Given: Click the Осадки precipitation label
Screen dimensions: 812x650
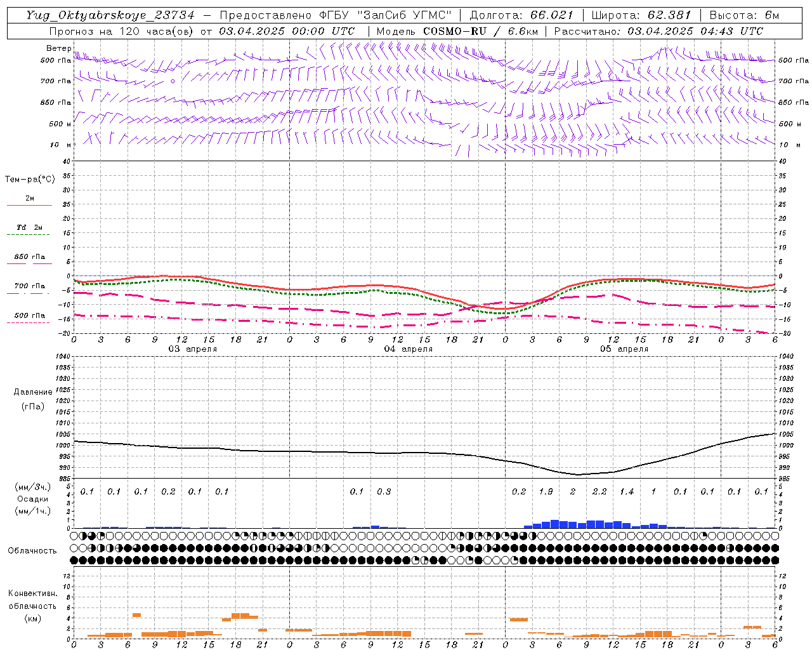Looking at the screenshot, I should tap(32, 499).
